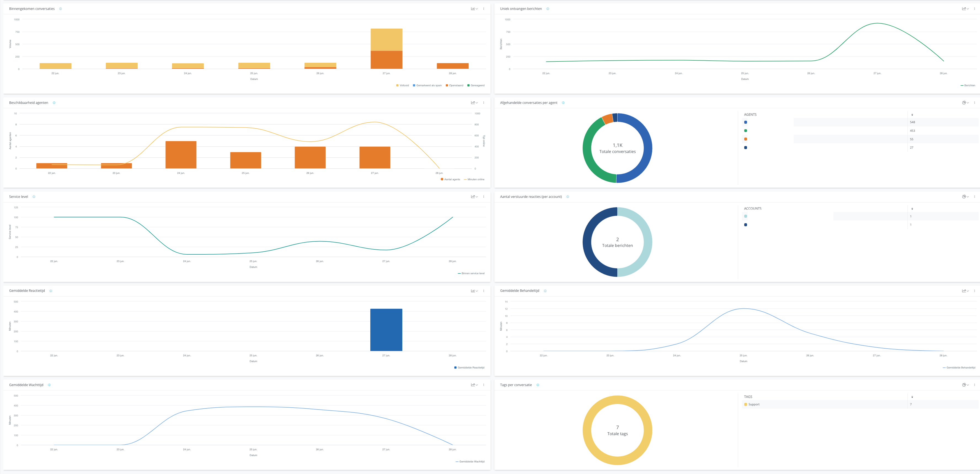Click the value 27 in AGENTS table

click(x=912, y=147)
